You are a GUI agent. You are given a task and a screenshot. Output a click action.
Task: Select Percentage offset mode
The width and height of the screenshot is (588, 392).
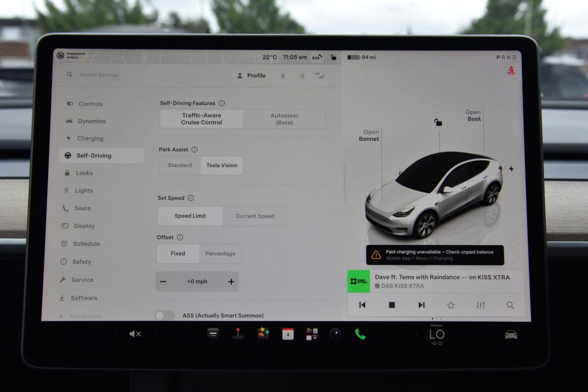click(220, 253)
